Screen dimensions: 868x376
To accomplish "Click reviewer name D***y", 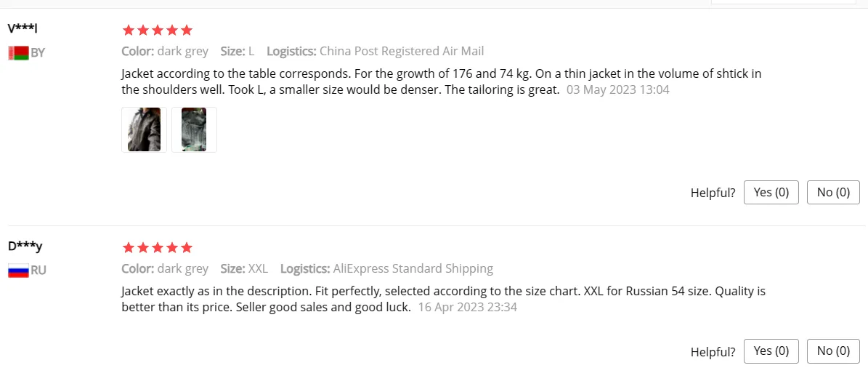I will coord(25,246).
